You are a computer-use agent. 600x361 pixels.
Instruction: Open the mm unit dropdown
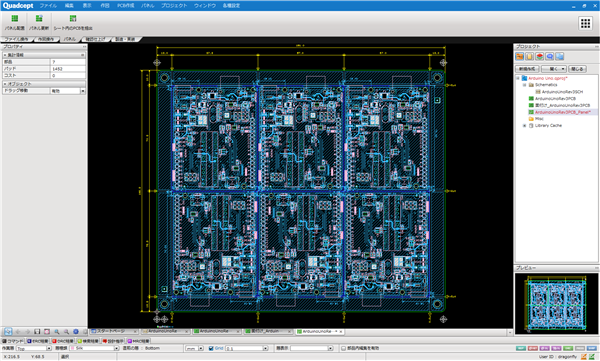click(201, 348)
